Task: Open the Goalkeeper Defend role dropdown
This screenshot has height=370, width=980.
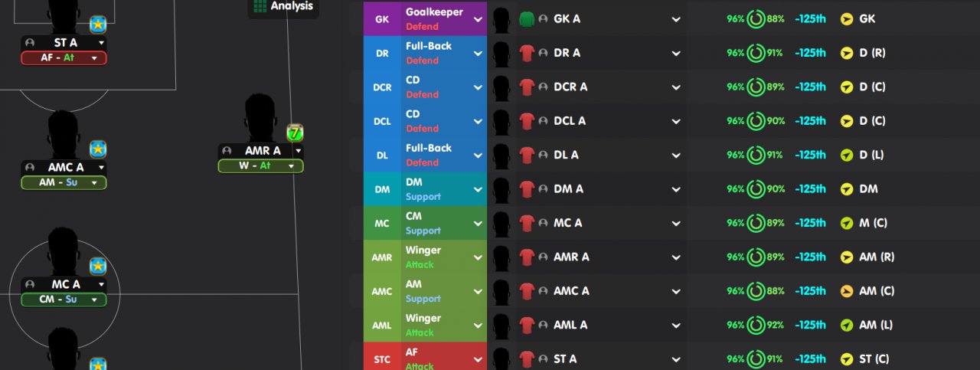Action: point(478,18)
